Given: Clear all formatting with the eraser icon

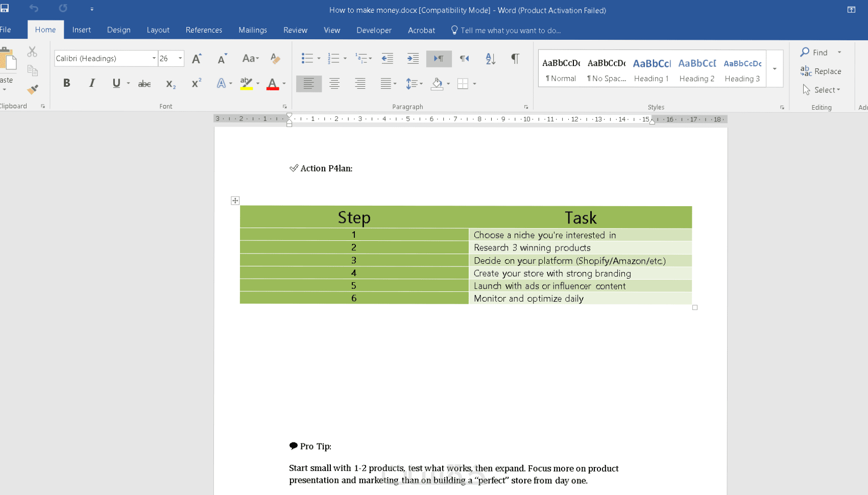Looking at the screenshot, I should [x=275, y=59].
